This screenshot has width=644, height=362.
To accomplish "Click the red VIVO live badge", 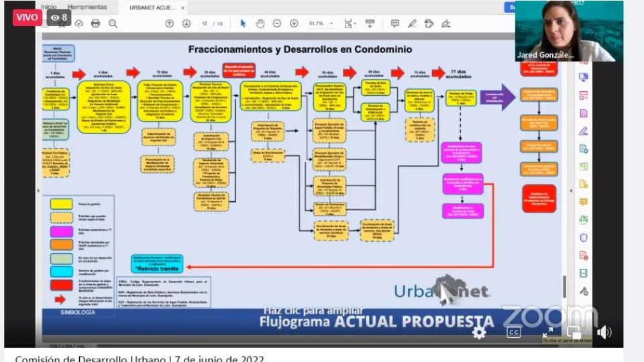I will [27, 17].
